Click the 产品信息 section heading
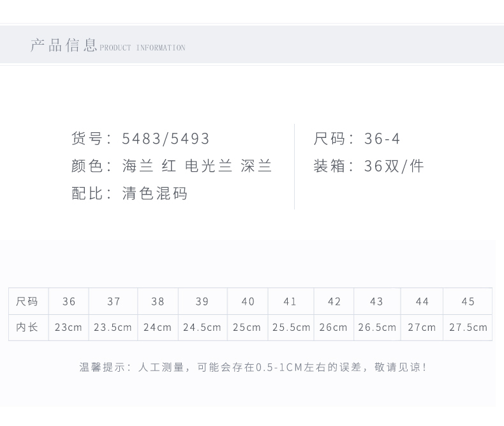 point(64,45)
